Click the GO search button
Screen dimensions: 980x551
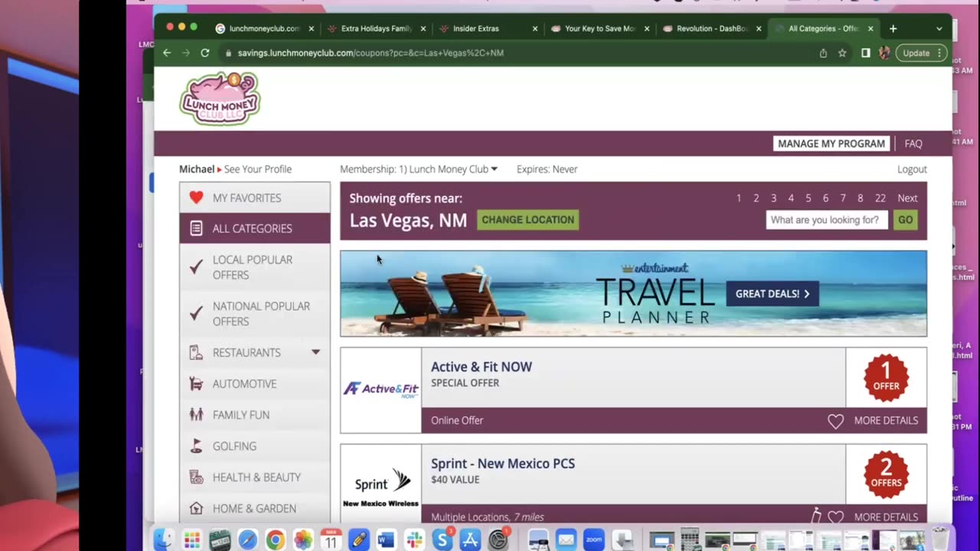pyautogui.click(x=905, y=220)
